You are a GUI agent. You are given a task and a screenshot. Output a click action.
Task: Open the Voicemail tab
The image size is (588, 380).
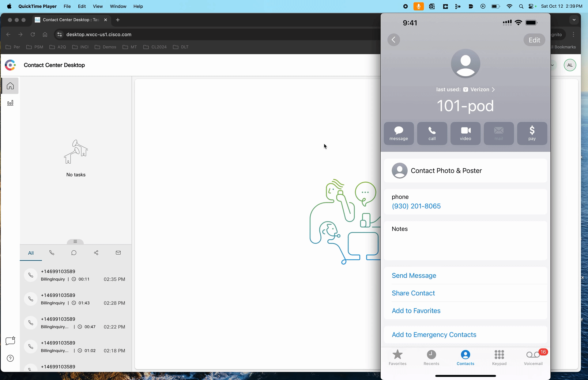[x=533, y=357]
